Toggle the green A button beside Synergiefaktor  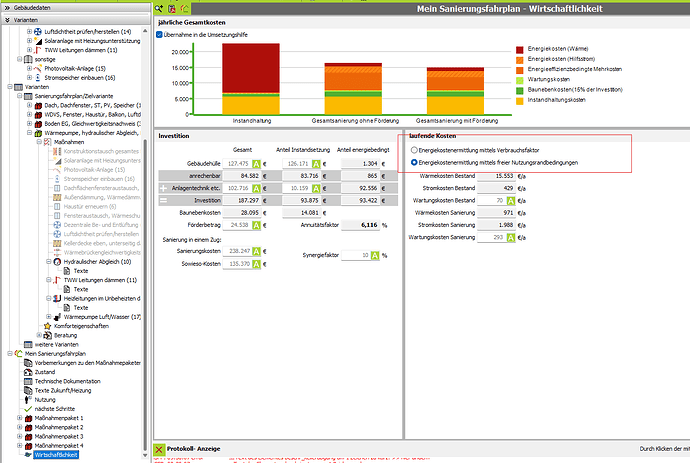375,256
